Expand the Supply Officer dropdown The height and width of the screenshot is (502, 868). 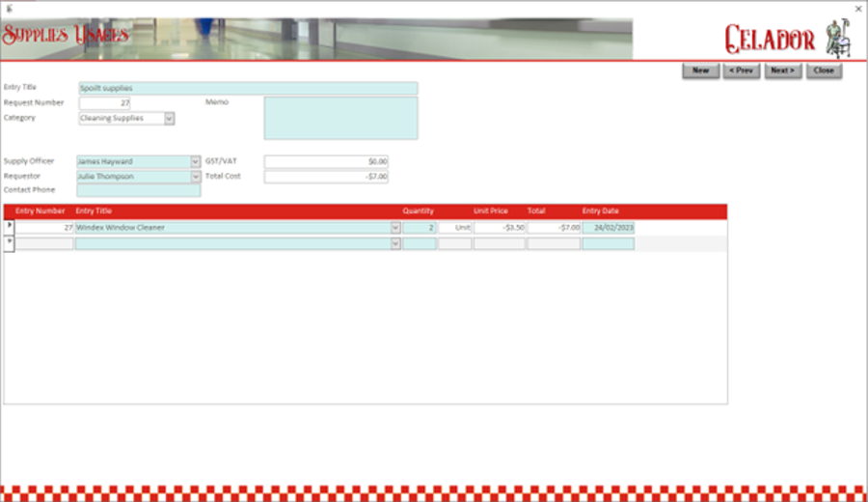click(x=195, y=162)
